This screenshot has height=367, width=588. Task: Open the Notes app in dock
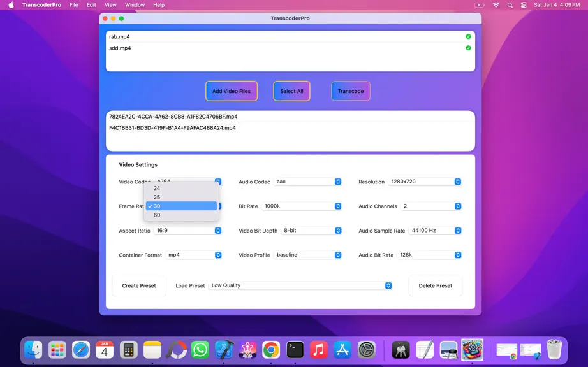(x=152, y=350)
